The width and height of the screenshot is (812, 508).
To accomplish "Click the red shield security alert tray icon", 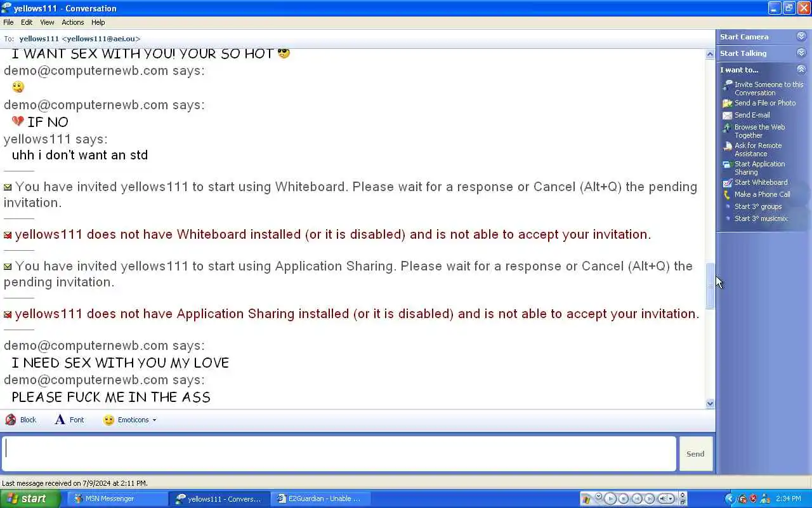I will tap(753, 498).
